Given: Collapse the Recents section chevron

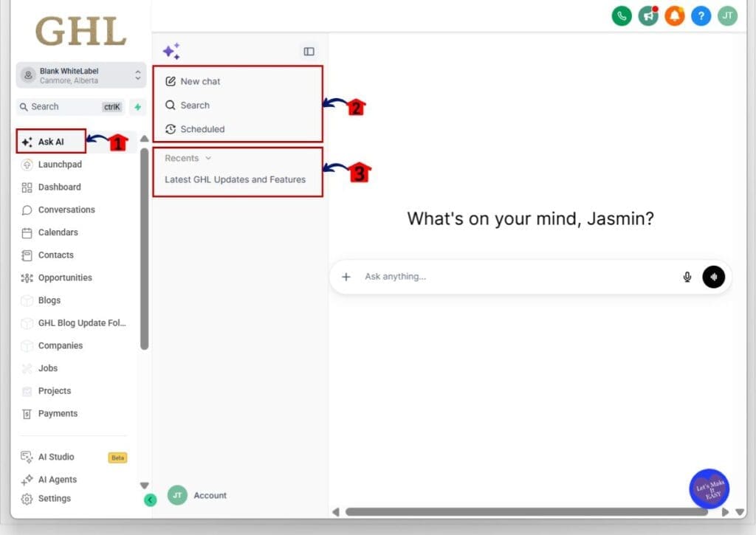Looking at the screenshot, I should 208,158.
